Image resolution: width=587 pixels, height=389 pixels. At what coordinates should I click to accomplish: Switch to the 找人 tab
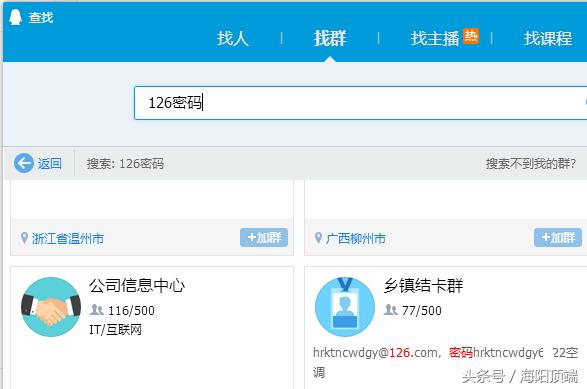pyautogui.click(x=233, y=38)
